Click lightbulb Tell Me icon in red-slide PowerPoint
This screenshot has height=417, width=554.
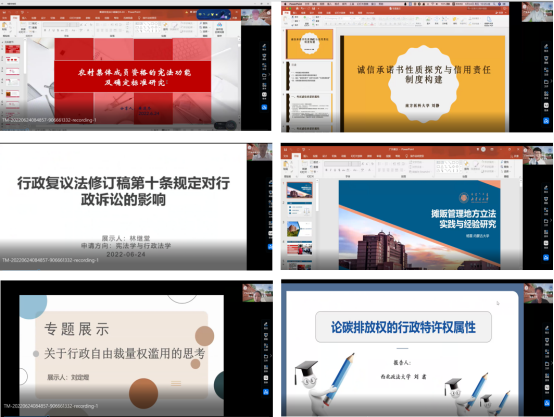(x=139, y=17)
